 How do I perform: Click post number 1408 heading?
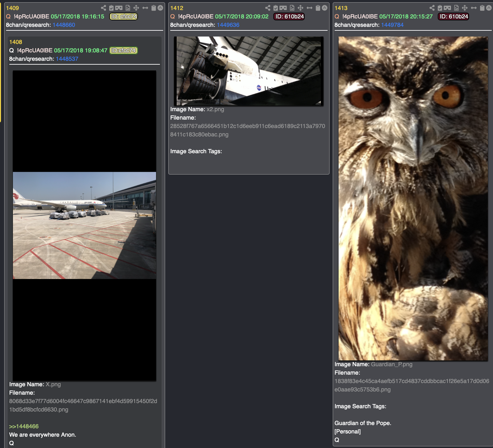(16, 42)
